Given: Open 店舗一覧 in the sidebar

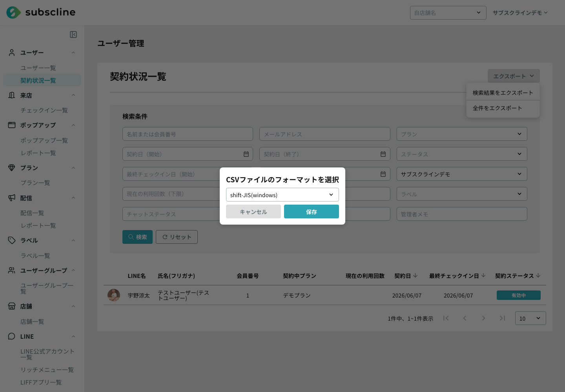Looking at the screenshot, I should [32, 321].
